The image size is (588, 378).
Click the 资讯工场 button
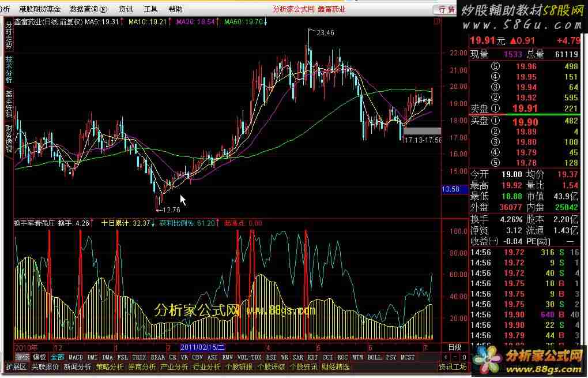[x=453, y=366]
